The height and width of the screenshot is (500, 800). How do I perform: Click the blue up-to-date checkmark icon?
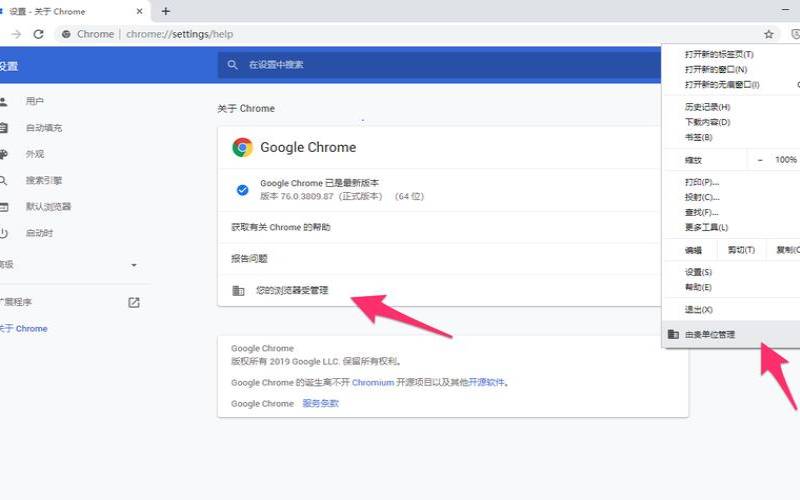click(x=242, y=190)
